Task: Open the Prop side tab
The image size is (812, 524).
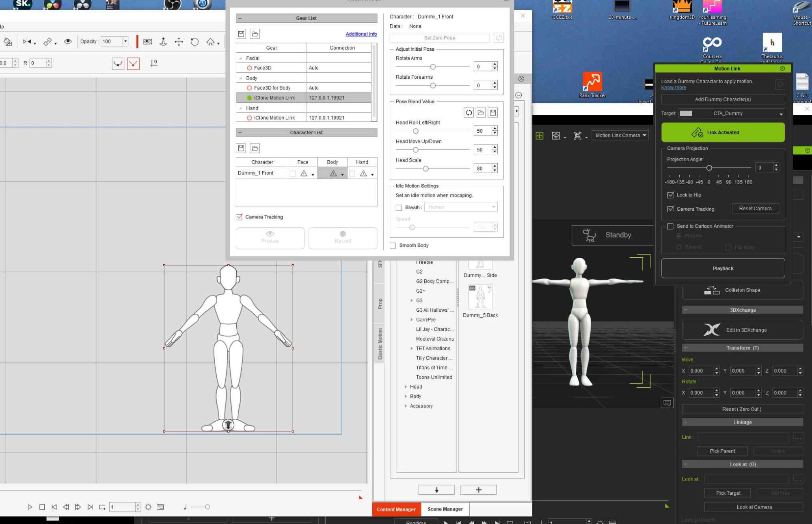Action: click(x=380, y=304)
